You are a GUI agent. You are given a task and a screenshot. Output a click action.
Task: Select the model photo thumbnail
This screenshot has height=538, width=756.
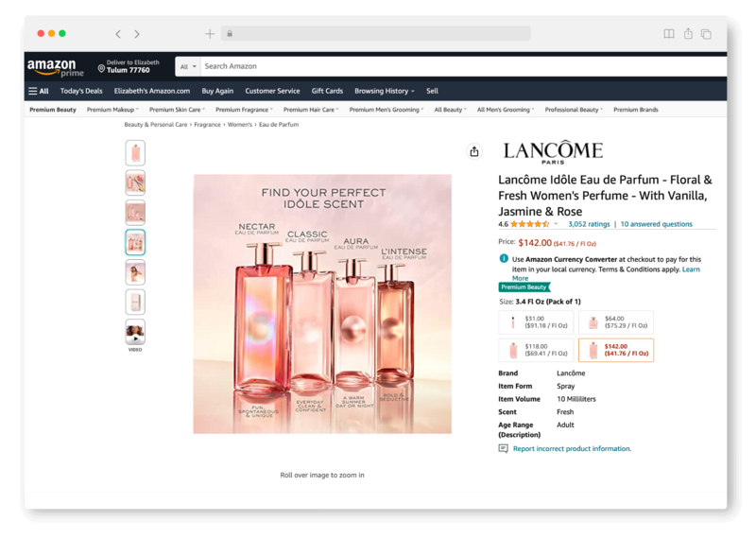135,272
